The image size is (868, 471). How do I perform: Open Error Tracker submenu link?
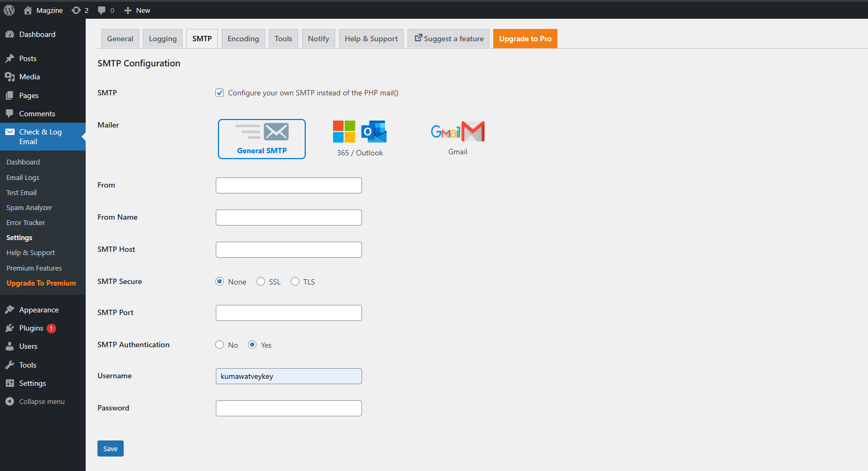point(26,222)
